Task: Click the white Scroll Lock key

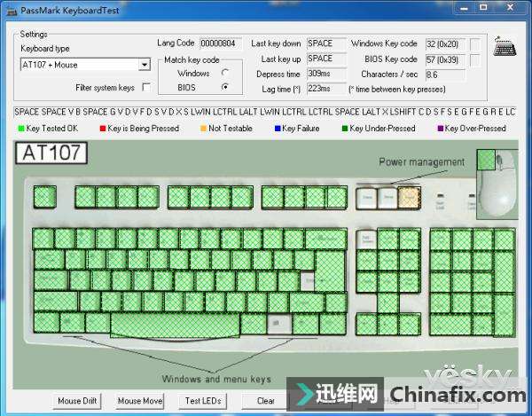Action: click(387, 198)
